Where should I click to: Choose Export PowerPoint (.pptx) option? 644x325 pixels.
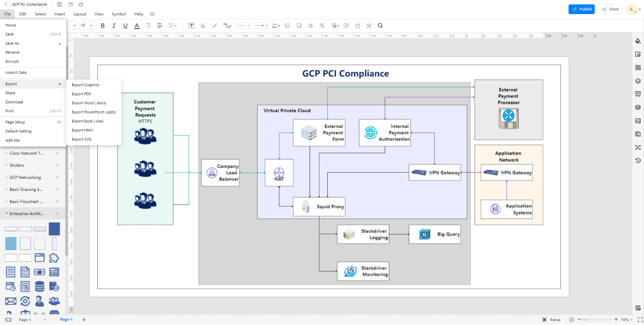coord(94,112)
